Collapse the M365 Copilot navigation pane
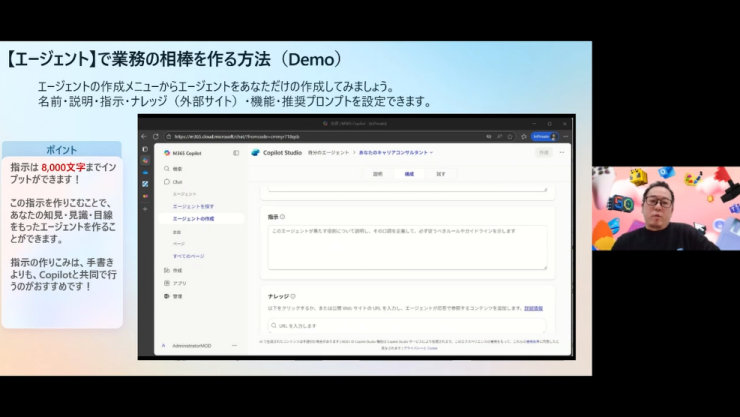 [236, 153]
